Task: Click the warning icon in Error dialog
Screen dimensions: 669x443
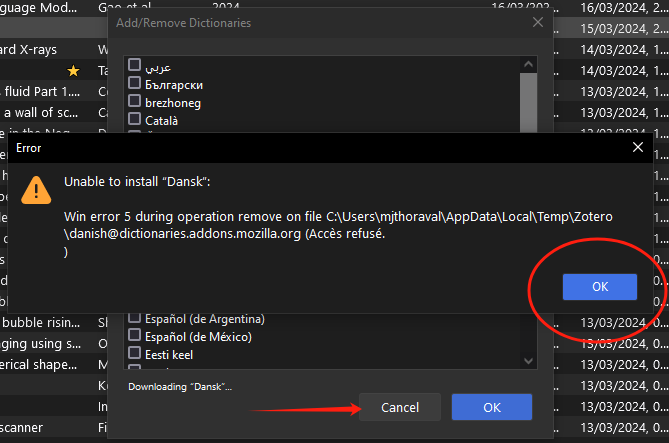Action: [x=36, y=190]
